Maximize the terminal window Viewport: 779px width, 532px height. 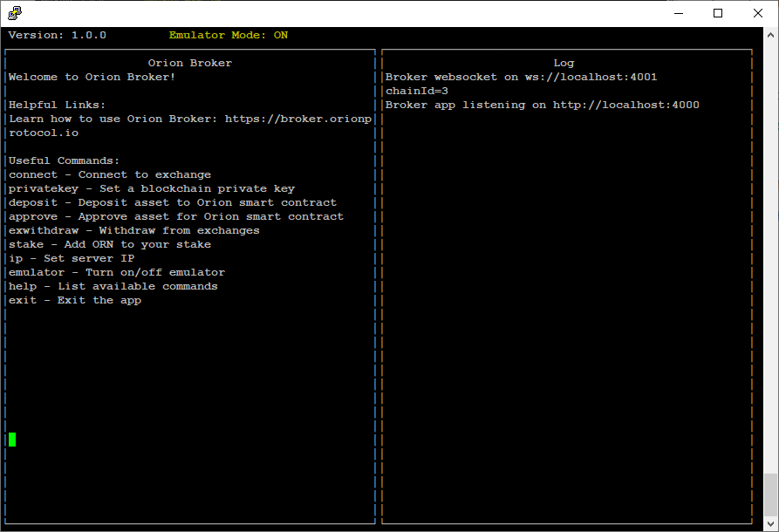tap(718, 13)
